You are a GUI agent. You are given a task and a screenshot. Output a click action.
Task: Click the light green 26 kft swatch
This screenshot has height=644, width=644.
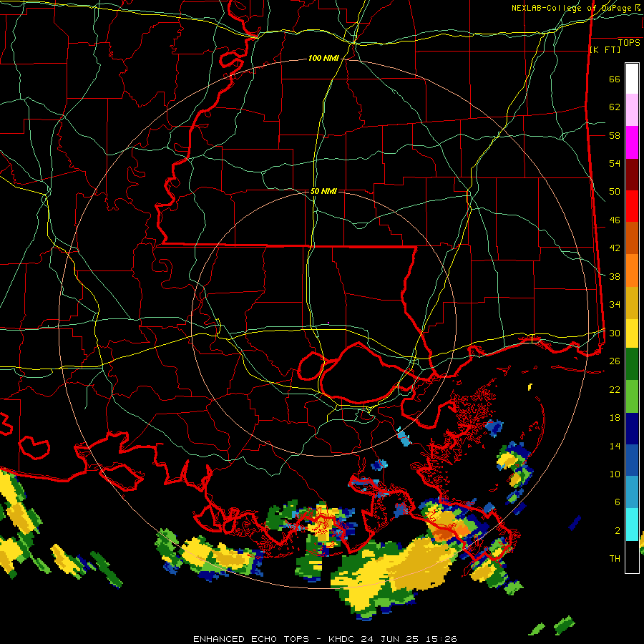[x=632, y=396]
